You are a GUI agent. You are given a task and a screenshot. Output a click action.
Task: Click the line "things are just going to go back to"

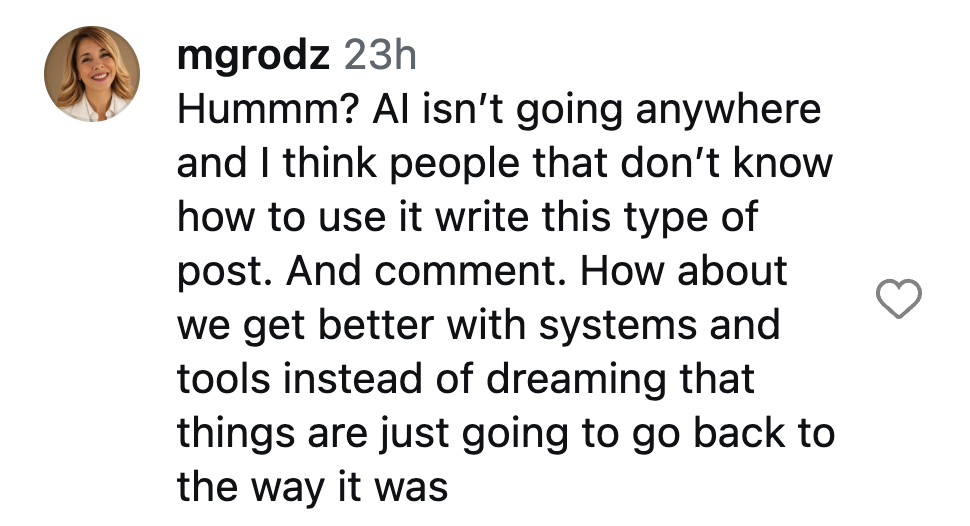click(506, 434)
